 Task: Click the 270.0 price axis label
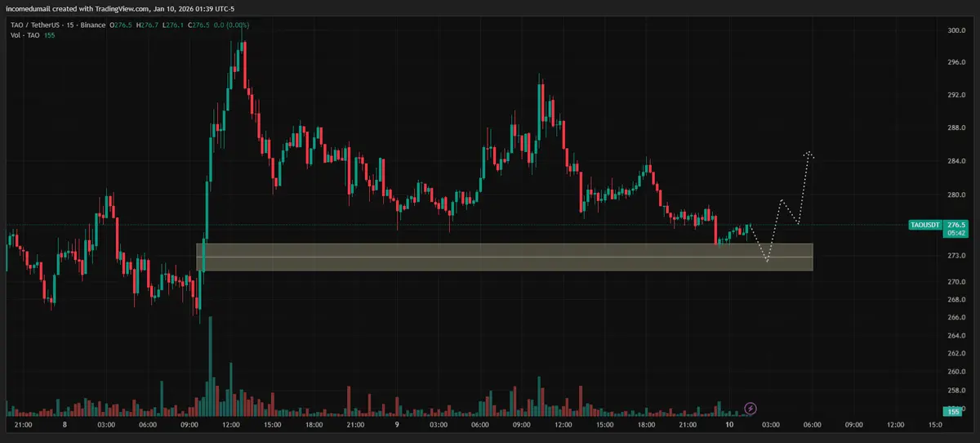click(x=957, y=282)
